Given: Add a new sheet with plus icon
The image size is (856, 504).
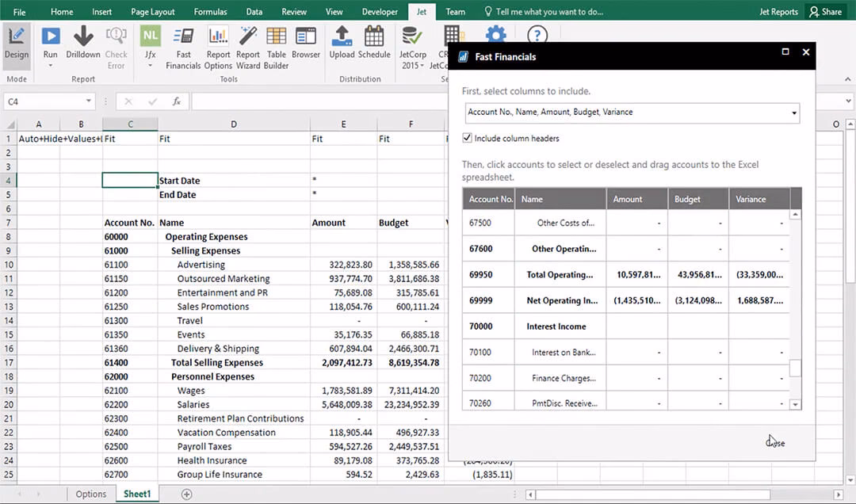Looking at the screenshot, I should point(187,494).
